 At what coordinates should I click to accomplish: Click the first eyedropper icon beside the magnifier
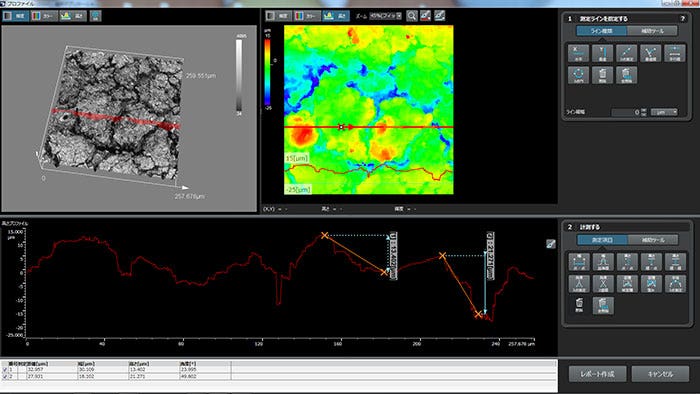tap(425, 16)
